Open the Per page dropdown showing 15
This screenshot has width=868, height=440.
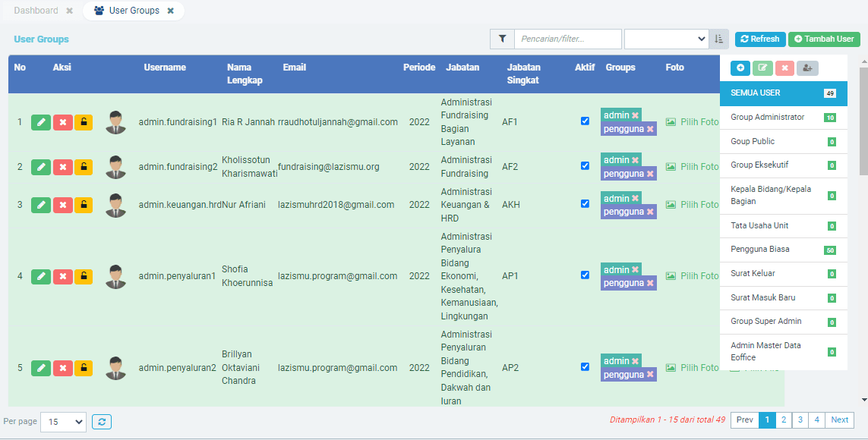coord(63,422)
